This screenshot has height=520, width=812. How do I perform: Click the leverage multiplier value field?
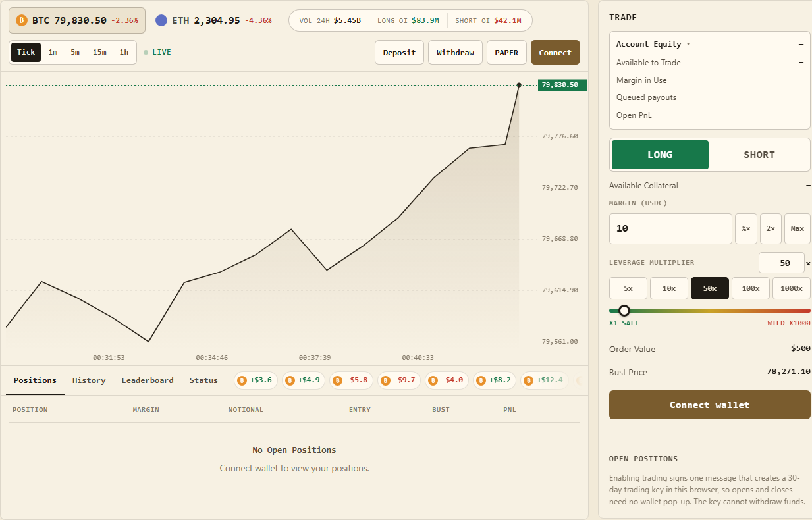[x=782, y=263]
